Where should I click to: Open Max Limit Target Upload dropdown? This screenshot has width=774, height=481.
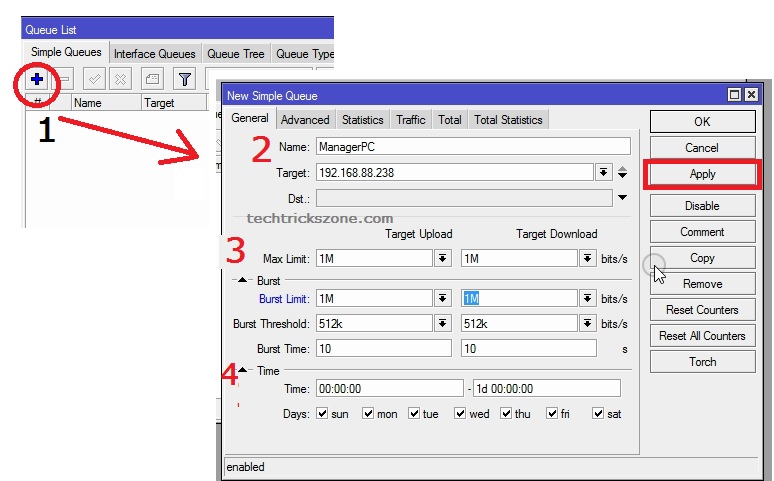point(443,258)
